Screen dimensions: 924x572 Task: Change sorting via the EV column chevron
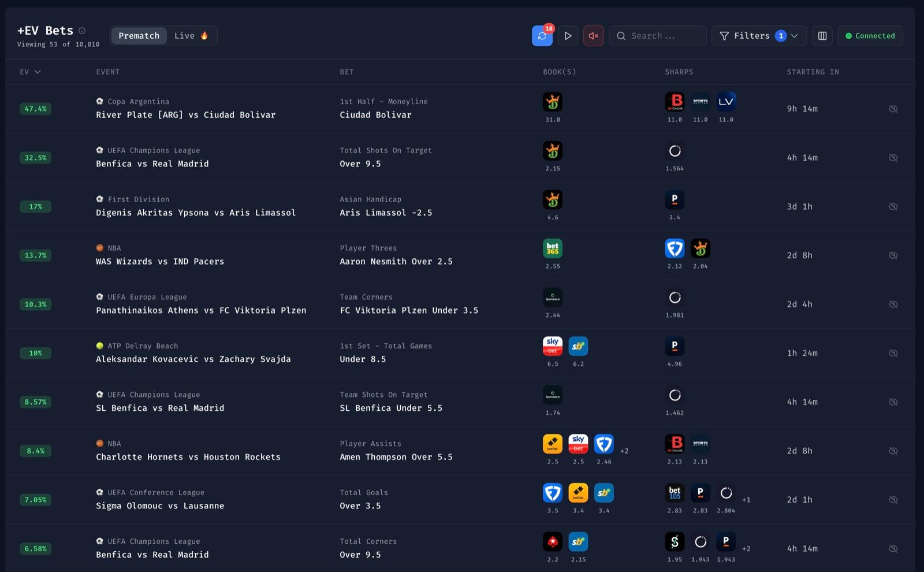tap(38, 72)
